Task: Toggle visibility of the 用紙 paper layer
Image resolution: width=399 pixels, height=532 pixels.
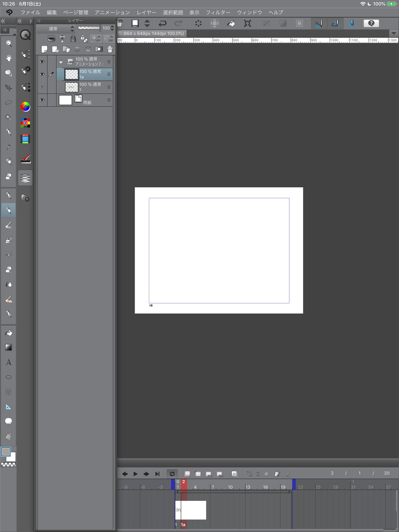Action: pyautogui.click(x=42, y=100)
